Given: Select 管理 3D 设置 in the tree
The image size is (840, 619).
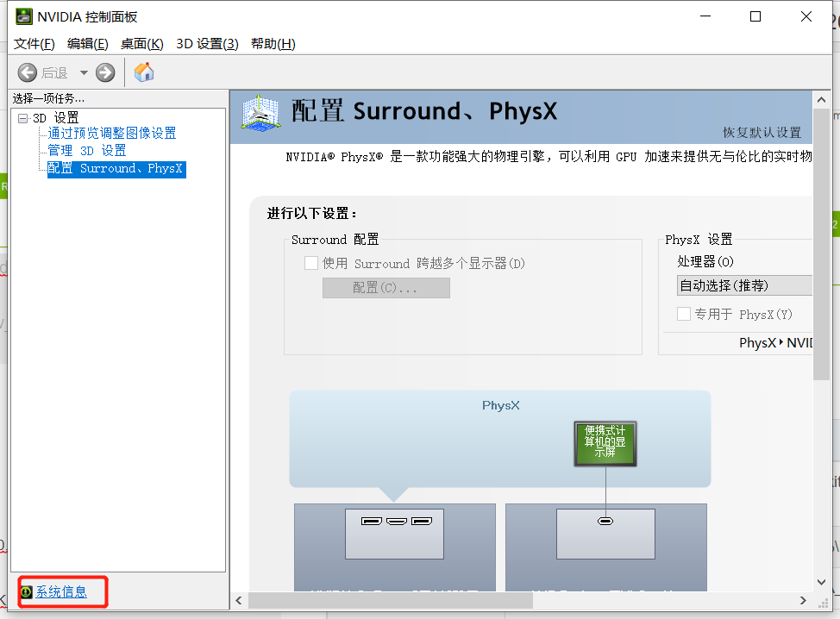Looking at the screenshot, I should pos(87,151).
